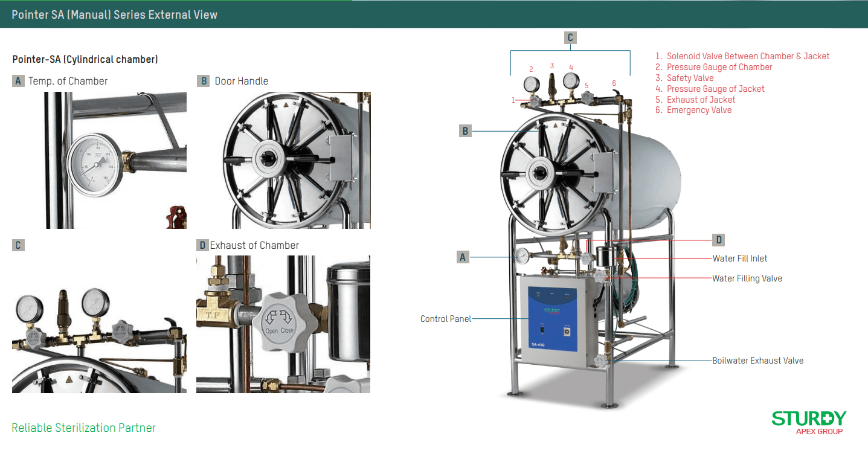Click the B callout marker left of autoclave door
This screenshot has width=868, height=459.
[465, 130]
